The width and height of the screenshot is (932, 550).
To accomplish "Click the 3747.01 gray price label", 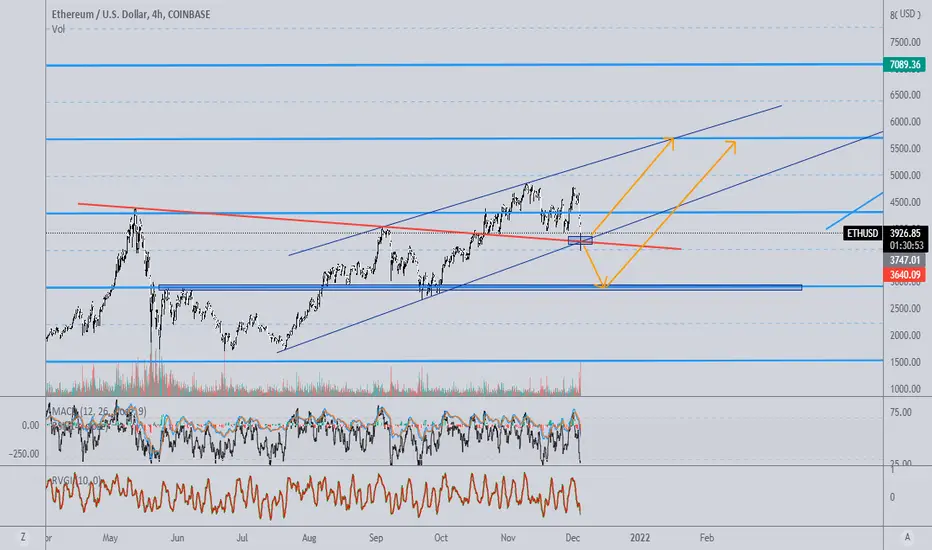I will [905, 260].
